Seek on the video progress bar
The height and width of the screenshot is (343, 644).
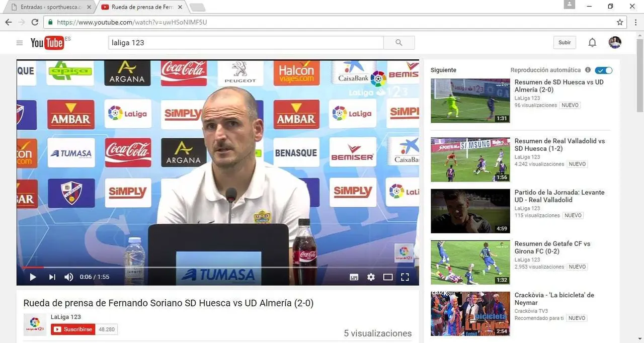pos(217,268)
